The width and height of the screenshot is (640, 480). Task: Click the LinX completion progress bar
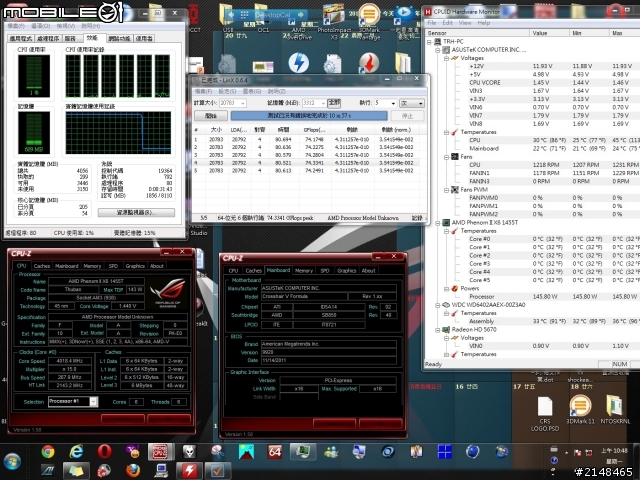click(309, 116)
